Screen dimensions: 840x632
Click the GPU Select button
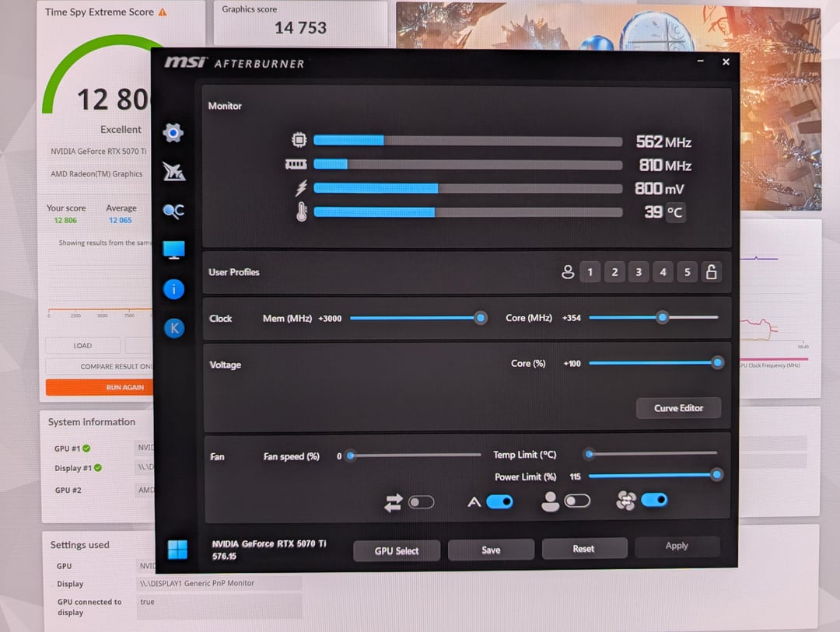click(x=397, y=550)
